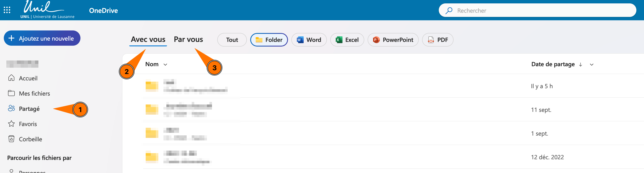The height and width of the screenshot is (173, 644).
Task: Click the search magnifier icon
Action: coord(449,11)
